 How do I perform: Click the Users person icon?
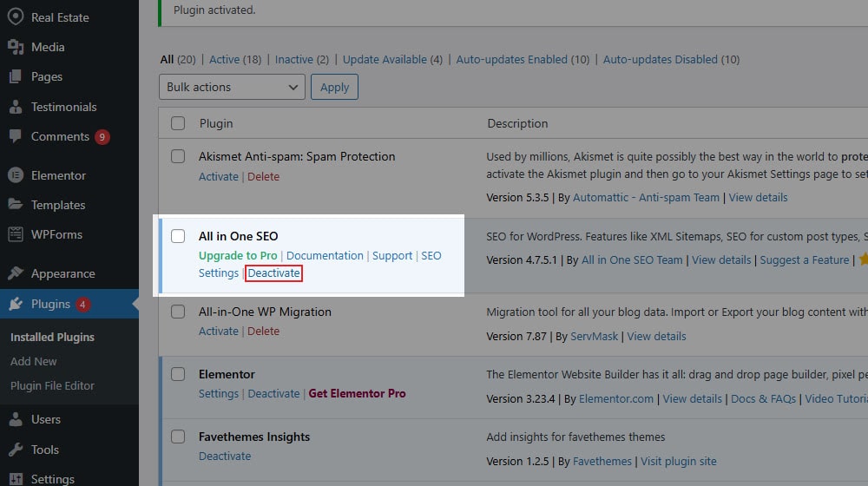[x=16, y=419]
